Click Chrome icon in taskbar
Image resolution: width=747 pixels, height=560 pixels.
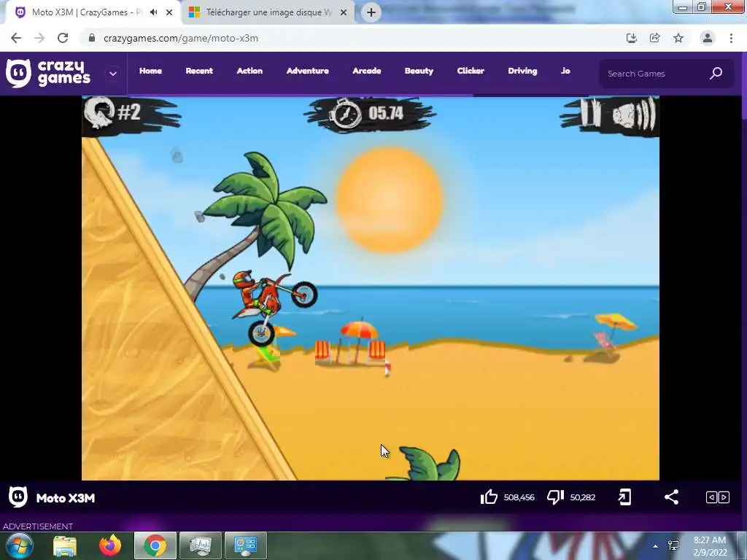(x=155, y=545)
